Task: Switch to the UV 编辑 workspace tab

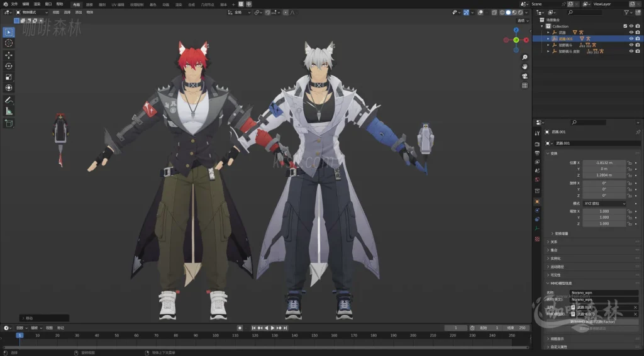Action: pos(118,4)
